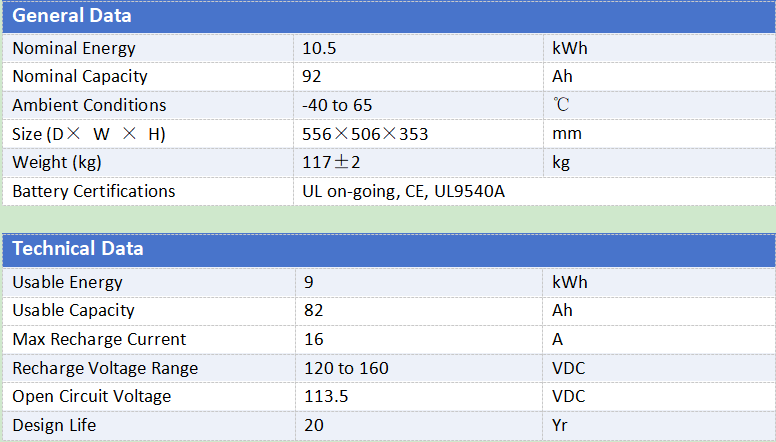Screen dimensions: 776x442
Task: Click the Technical Data header
Action: pyautogui.click(x=389, y=249)
